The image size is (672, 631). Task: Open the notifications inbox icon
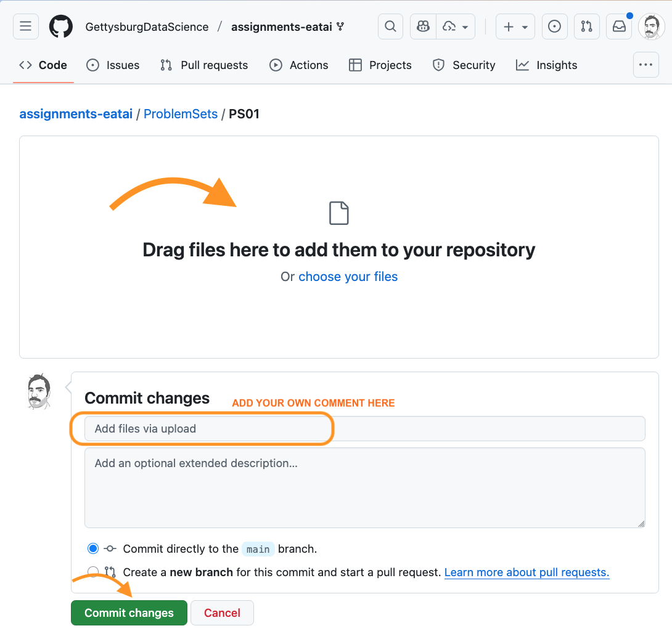pyautogui.click(x=618, y=26)
